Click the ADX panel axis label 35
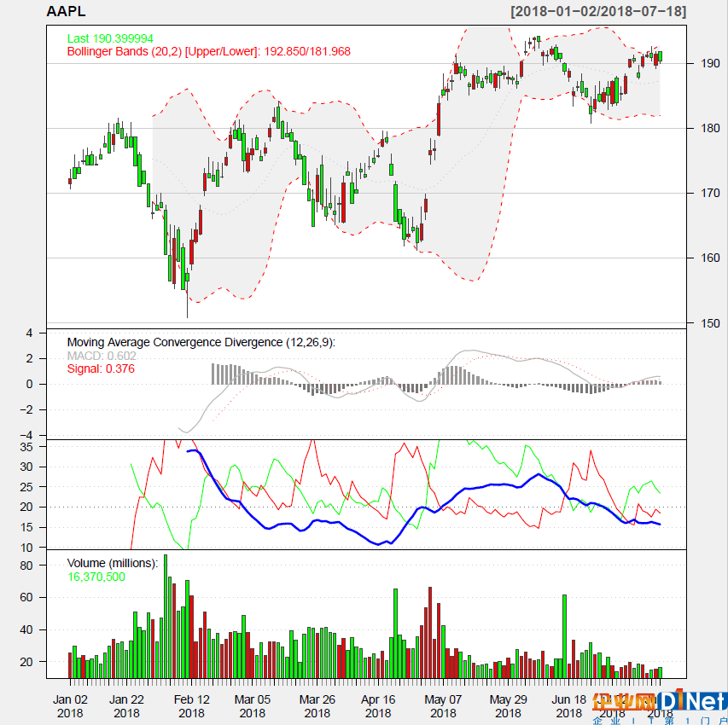Image resolution: width=728 pixels, height=725 pixels. click(x=26, y=446)
